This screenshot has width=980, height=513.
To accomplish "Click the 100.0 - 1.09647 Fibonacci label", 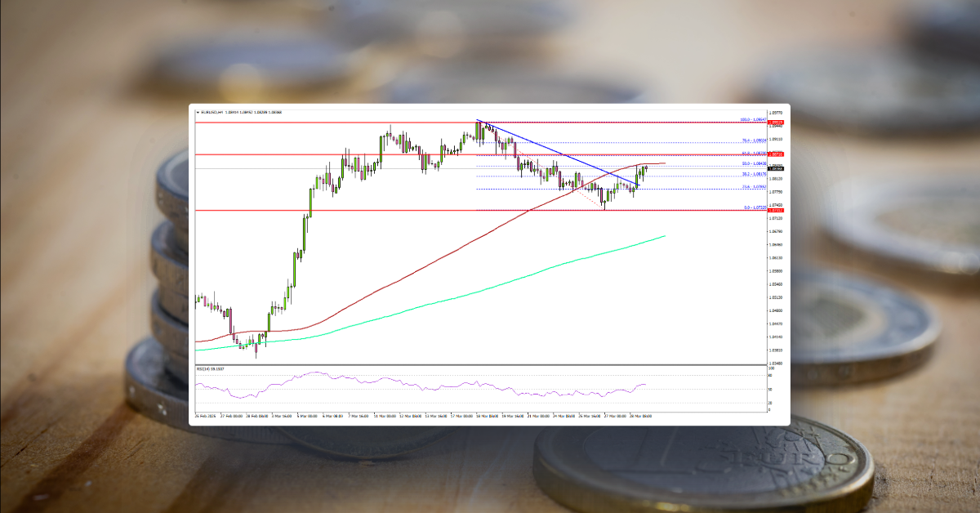I will [x=752, y=120].
